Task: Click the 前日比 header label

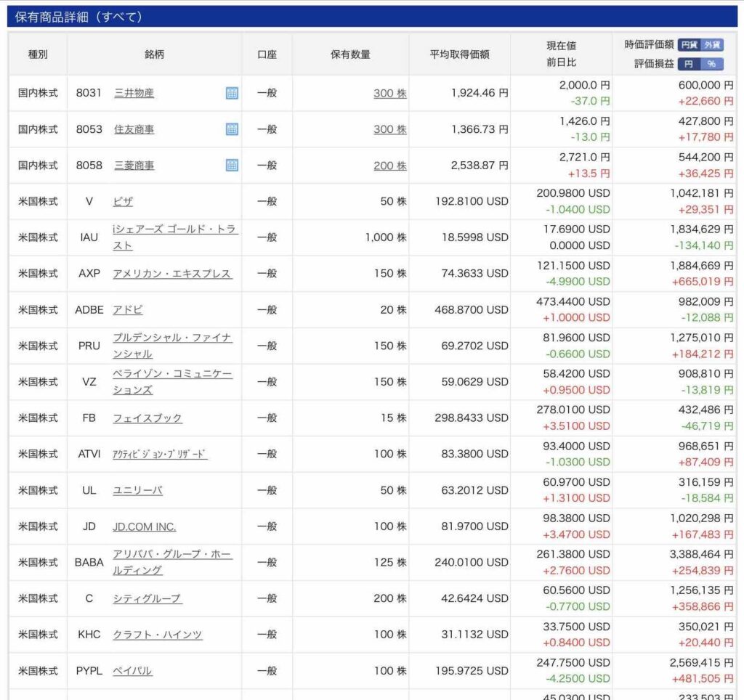Action: (x=562, y=62)
